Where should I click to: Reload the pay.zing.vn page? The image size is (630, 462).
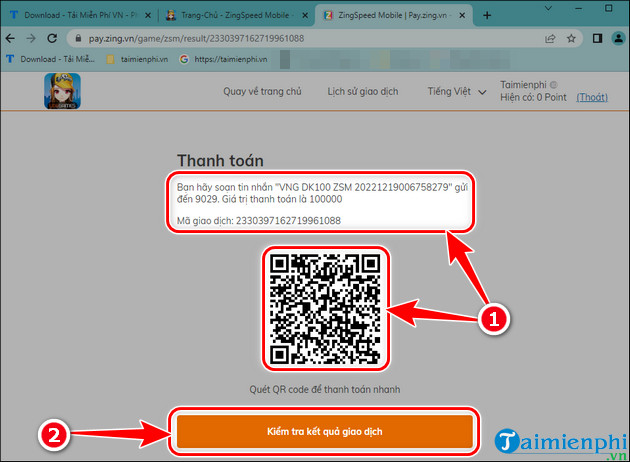52,39
